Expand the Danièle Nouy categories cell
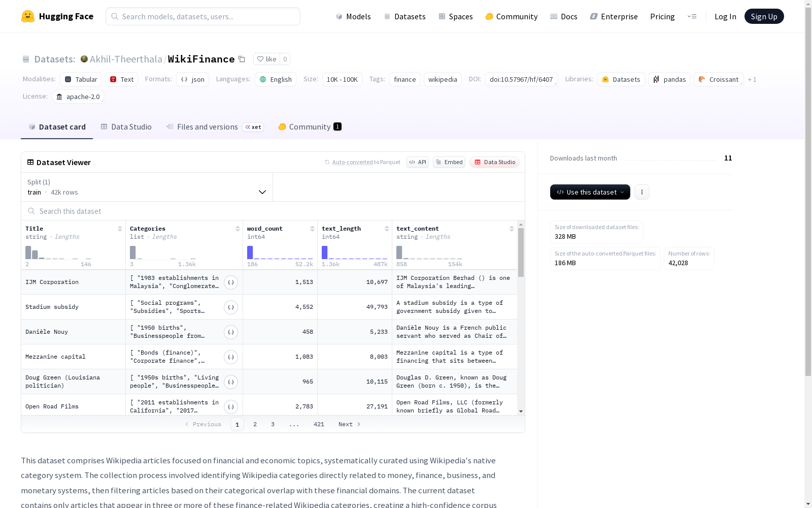 click(x=231, y=332)
